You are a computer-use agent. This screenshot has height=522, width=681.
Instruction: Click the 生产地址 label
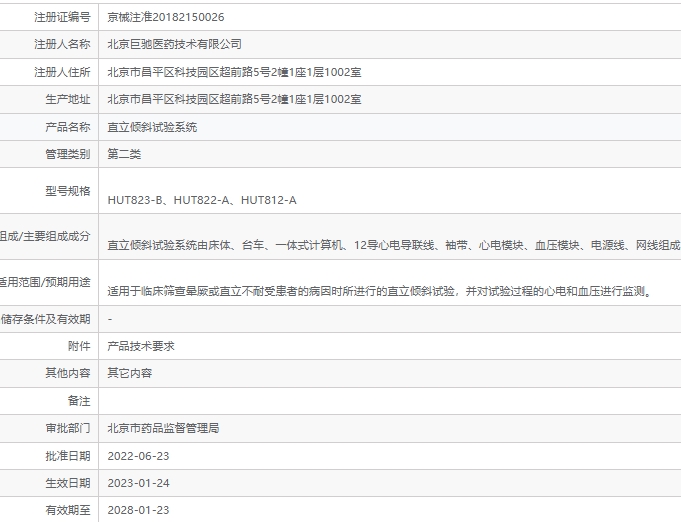(68, 99)
